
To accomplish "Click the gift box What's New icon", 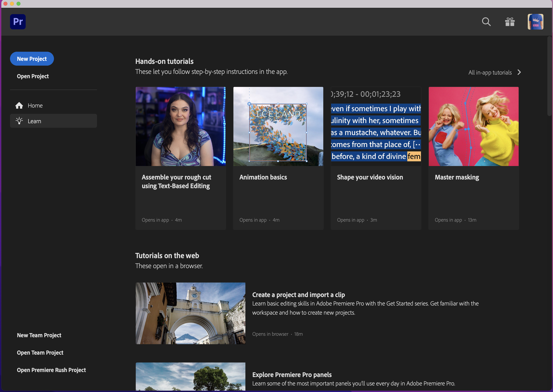I will pos(509,22).
